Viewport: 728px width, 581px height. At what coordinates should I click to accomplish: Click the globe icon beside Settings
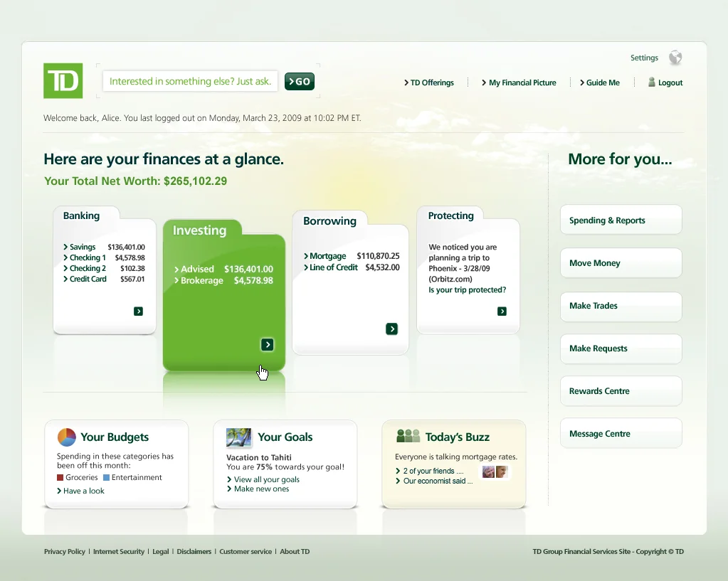[673, 58]
